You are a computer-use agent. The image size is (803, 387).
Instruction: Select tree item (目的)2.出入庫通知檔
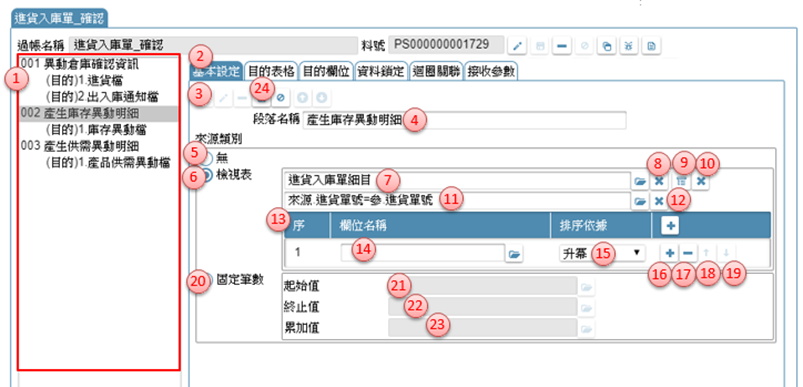(101, 96)
